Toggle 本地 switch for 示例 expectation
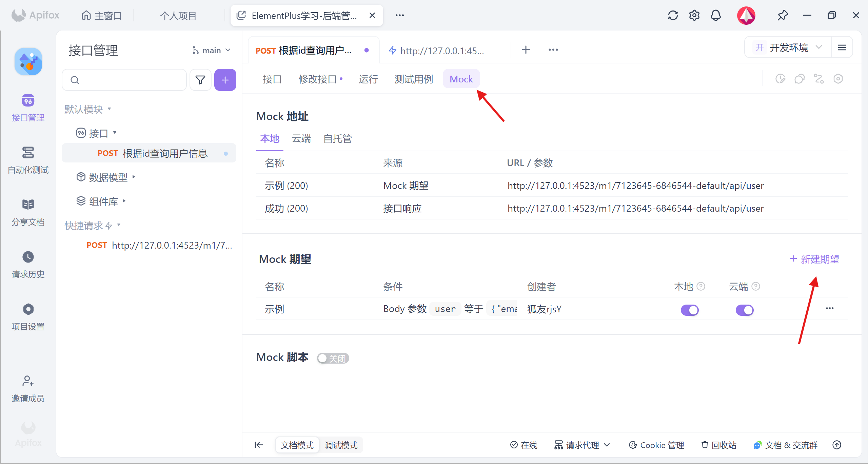 [x=690, y=310]
